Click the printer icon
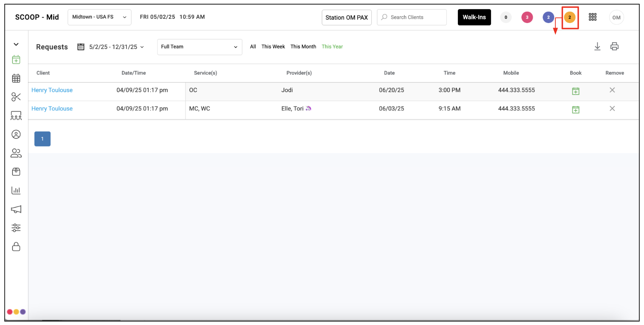 tap(614, 46)
